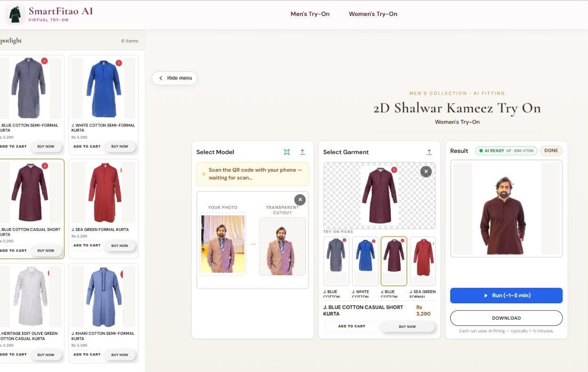The height and width of the screenshot is (372, 588).
Task: Click the QR scan icon in Select Model
Action: tap(287, 152)
